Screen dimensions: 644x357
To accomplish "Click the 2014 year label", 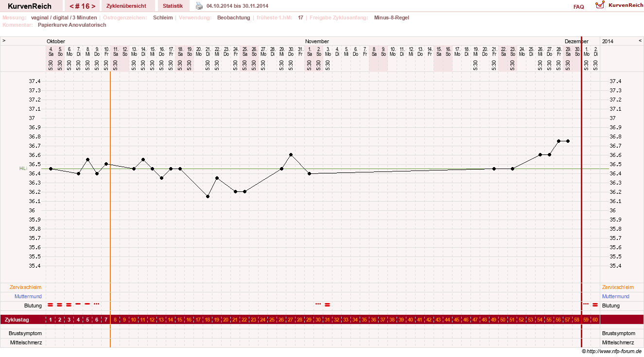I will pyautogui.click(x=608, y=41).
